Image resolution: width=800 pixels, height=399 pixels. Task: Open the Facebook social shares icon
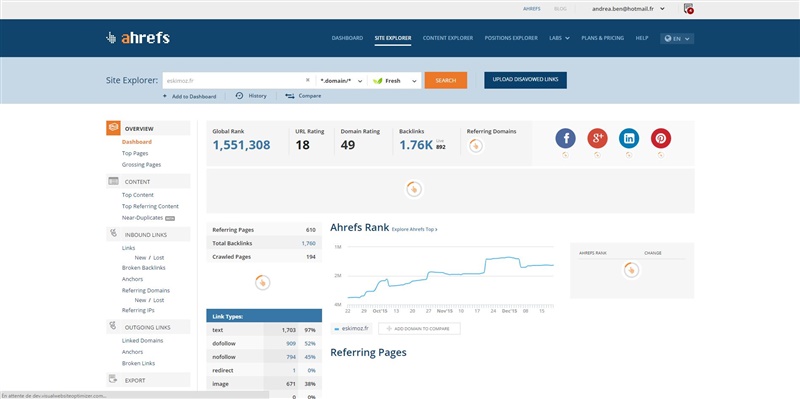tap(565, 138)
